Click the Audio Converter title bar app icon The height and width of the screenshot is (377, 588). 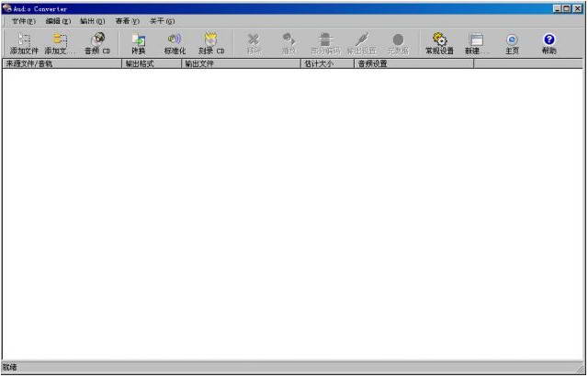pyautogui.click(x=6, y=8)
